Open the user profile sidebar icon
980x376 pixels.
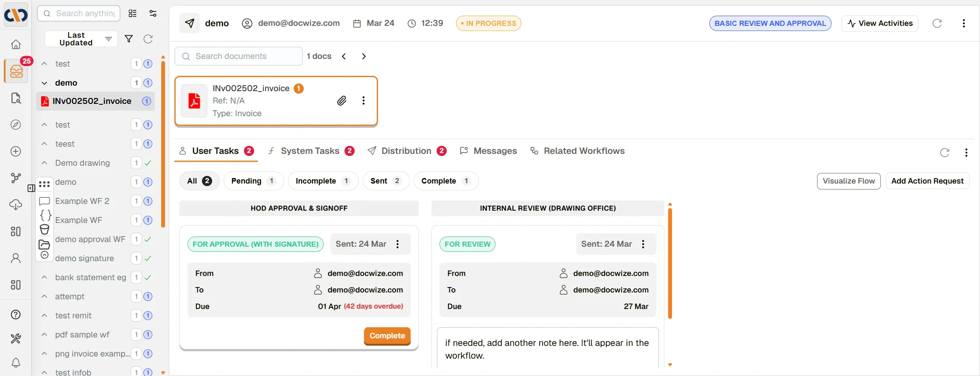(16, 258)
